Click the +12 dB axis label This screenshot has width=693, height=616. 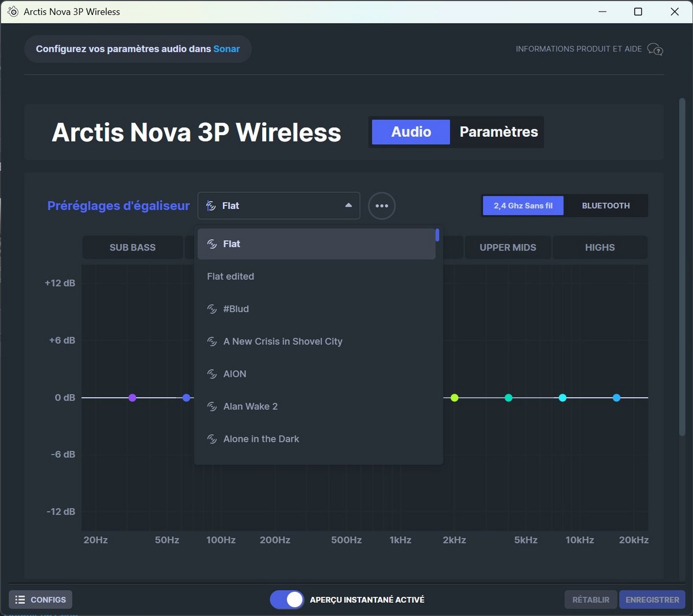pyautogui.click(x=60, y=283)
